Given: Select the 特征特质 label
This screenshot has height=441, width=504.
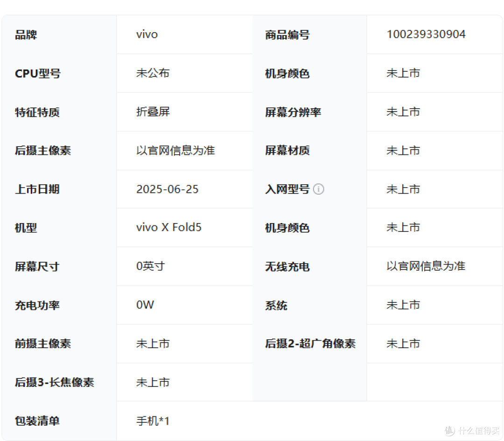Looking at the screenshot, I should pos(37,112).
